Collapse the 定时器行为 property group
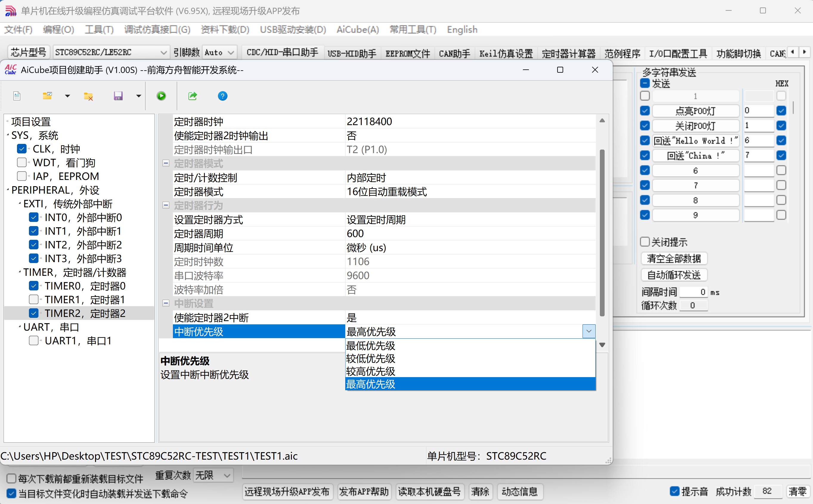The width and height of the screenshot is (813, 504). [166, 205]
